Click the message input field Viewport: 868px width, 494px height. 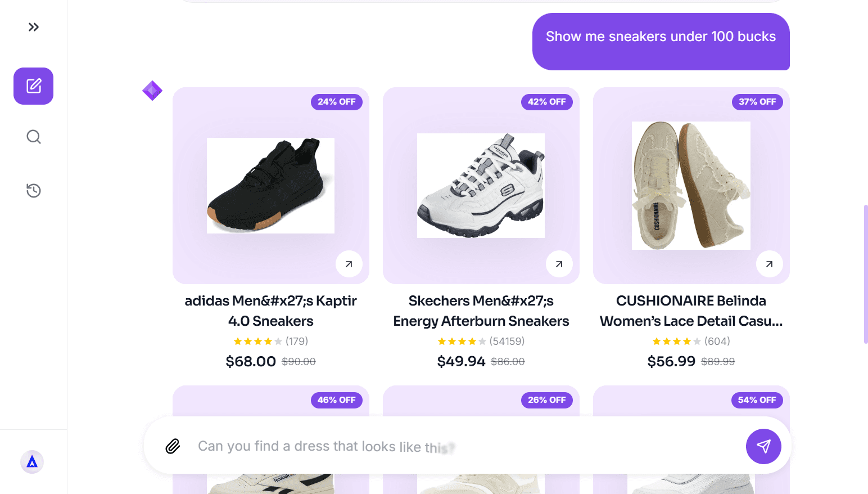tap(461, 446)
